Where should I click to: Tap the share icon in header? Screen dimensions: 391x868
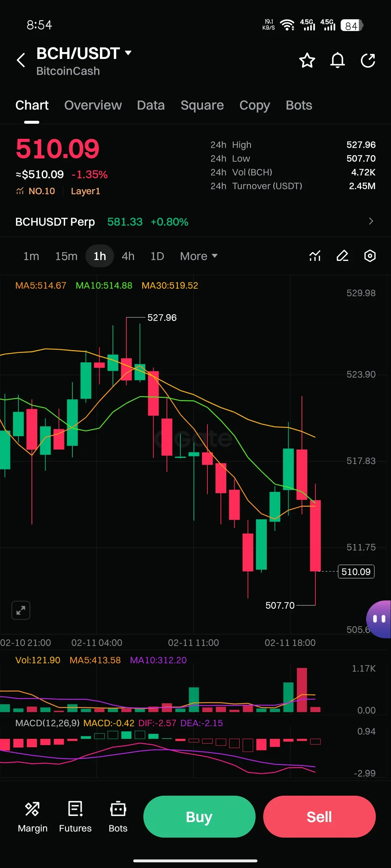tap(368, 60)
